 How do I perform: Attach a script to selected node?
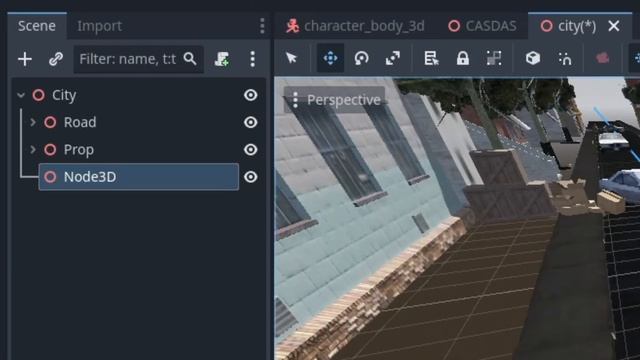222,59
